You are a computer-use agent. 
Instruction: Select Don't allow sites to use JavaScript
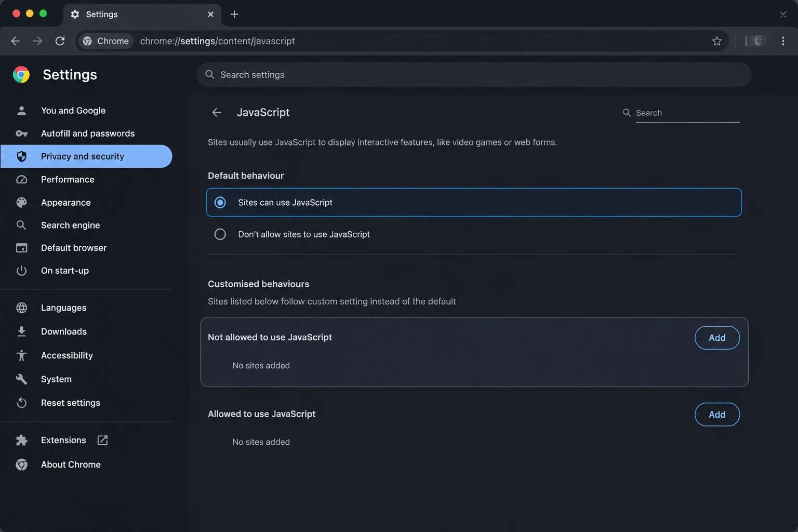coord(220,234)
